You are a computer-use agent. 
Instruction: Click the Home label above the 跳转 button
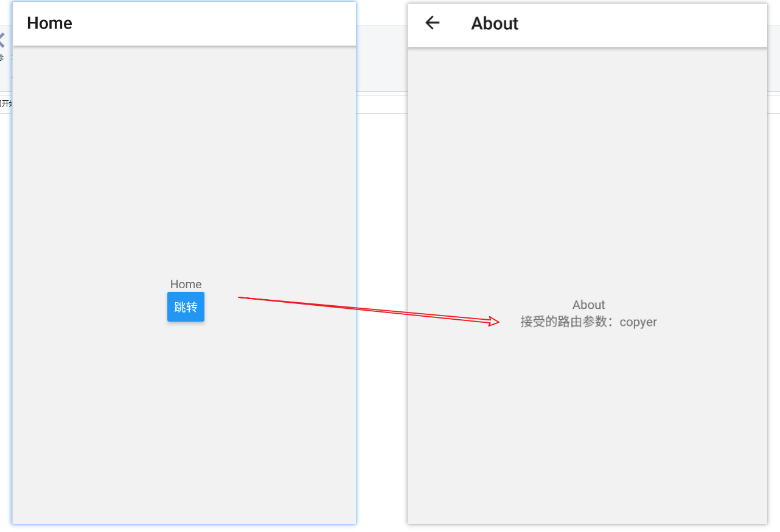coord(186,284)
